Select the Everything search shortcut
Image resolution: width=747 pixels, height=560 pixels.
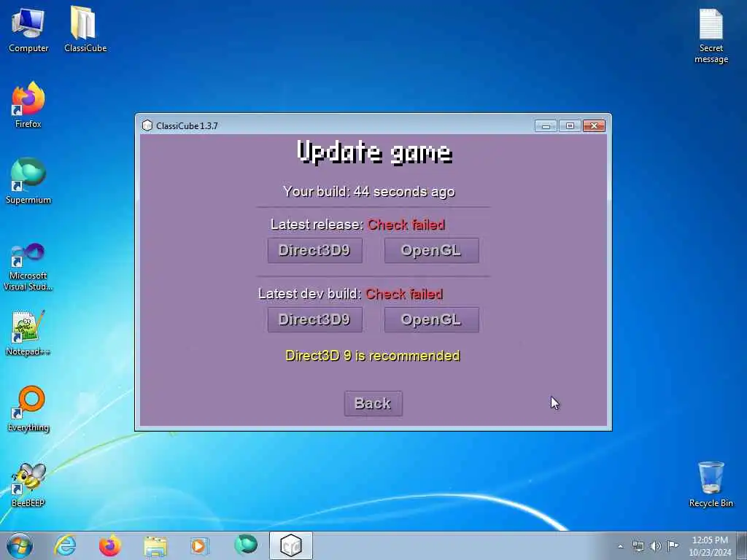[28, 408]
